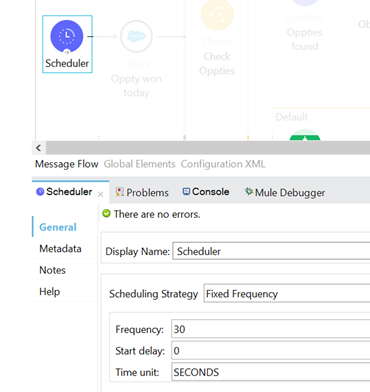Click the green icon under the Default branch
Screen dimensions: 370x392
(305, 135)
